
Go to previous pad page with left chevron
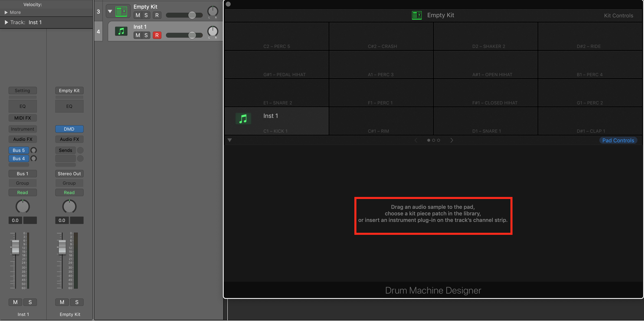(x=416, y=140)
